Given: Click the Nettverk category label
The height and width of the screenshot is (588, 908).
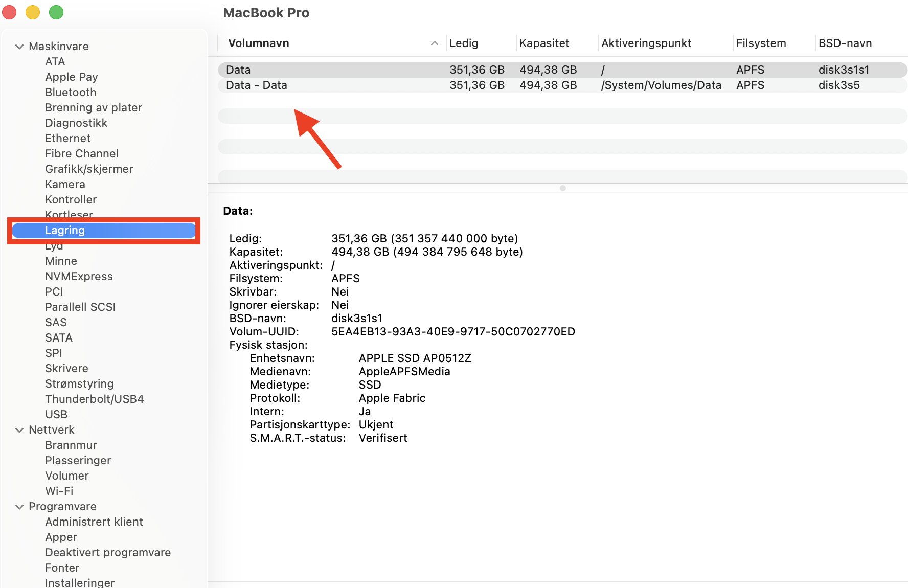Looking at the screenshot, I should [52, 430].
